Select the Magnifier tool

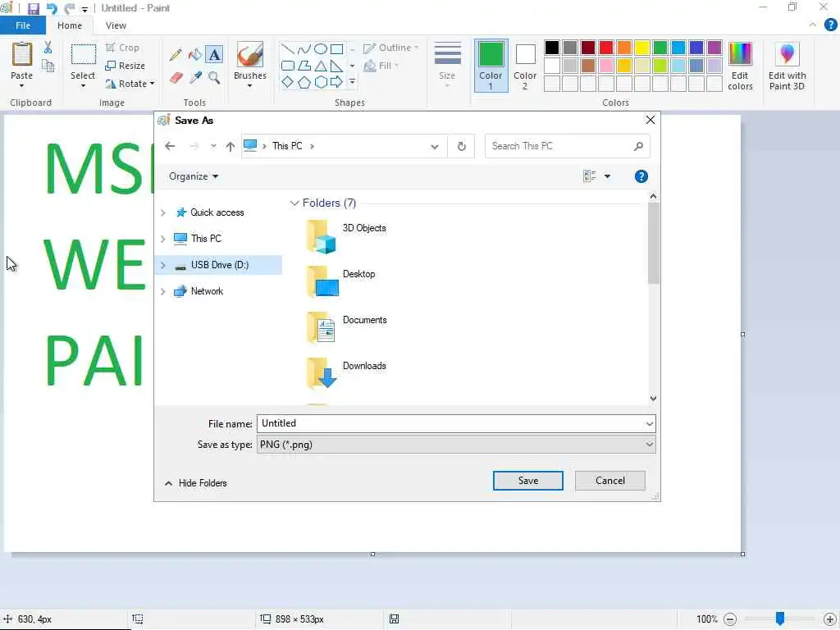click(x=214, y=78)
